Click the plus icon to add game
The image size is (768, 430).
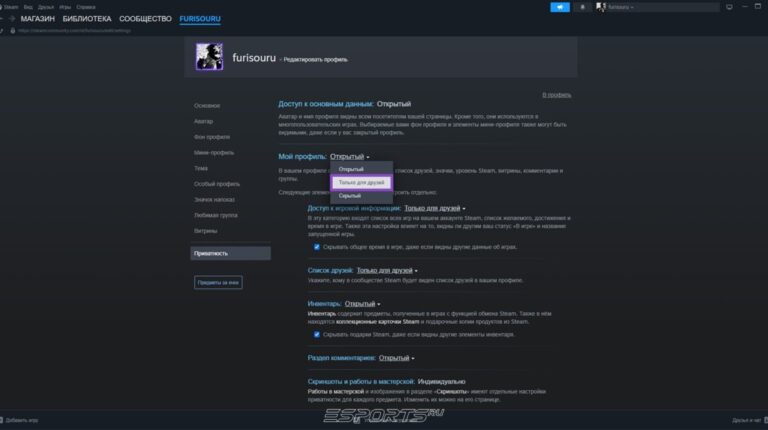coord(5,421)
